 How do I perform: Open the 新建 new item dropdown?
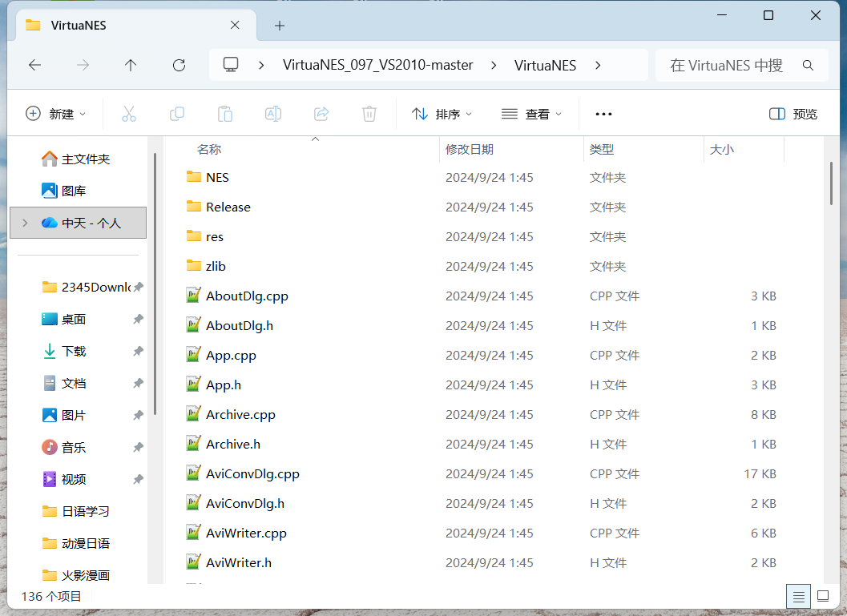click(x=55, y=114)
